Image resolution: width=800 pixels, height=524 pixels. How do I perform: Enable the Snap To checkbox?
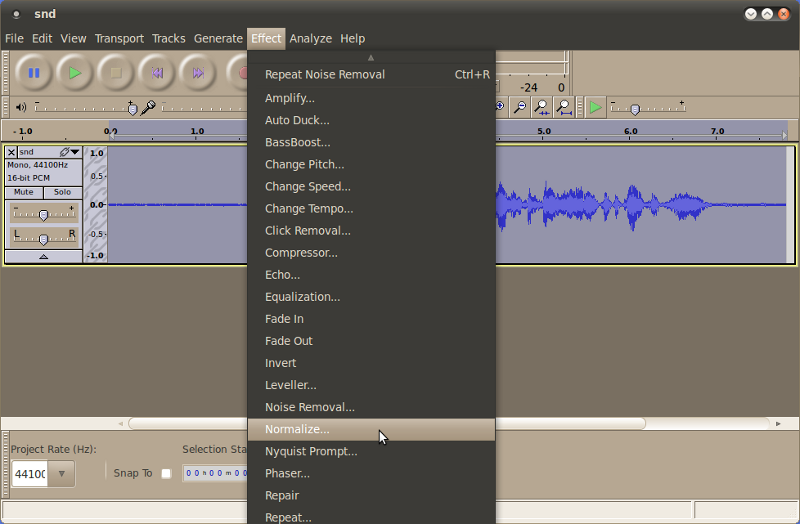(x=166, y=473)
